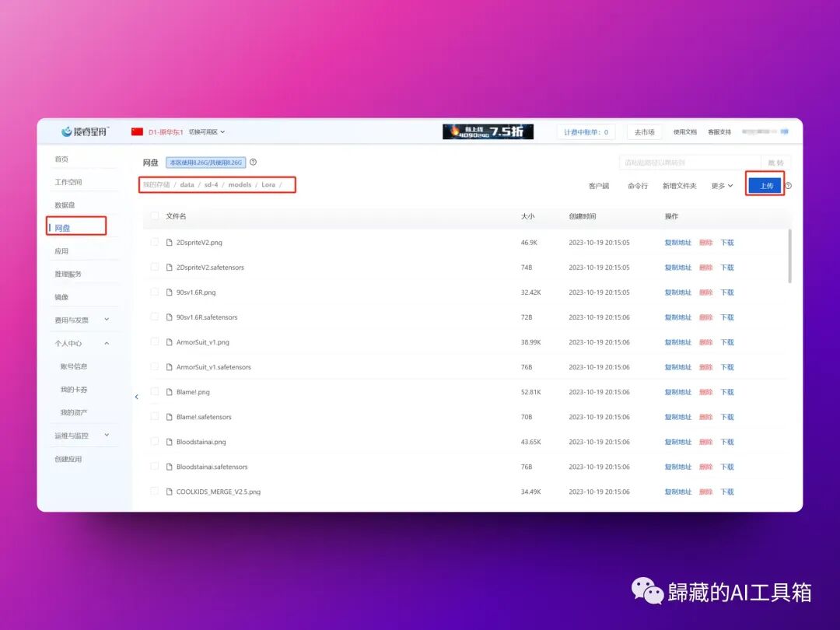Click the 新增文件夹 button
Screen dimensions: 840x630
click(679, 186)
